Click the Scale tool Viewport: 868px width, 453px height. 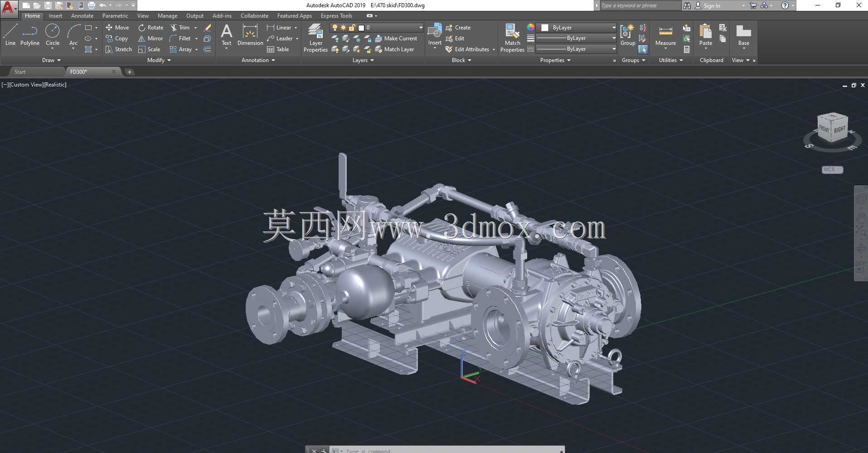tap(149, 49)
